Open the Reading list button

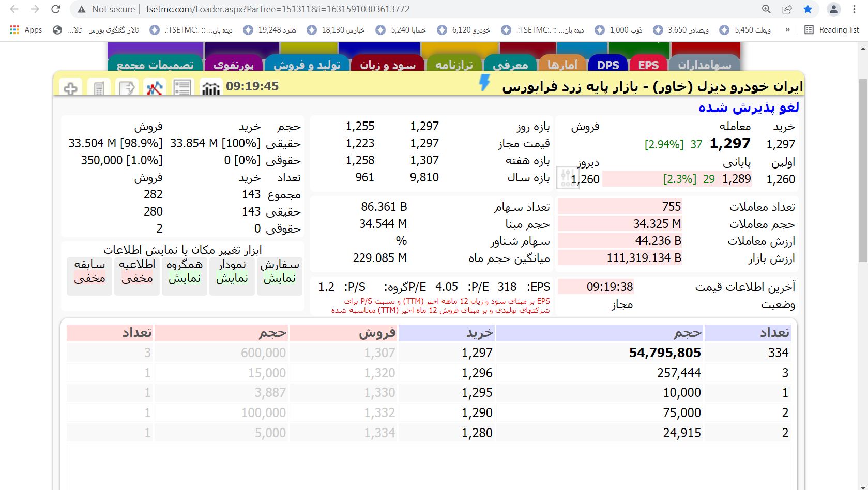[832, 30]
